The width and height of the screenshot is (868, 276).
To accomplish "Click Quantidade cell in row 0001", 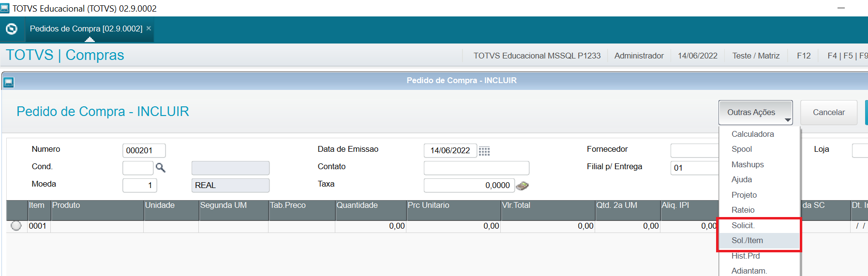I will click(371, 226).
